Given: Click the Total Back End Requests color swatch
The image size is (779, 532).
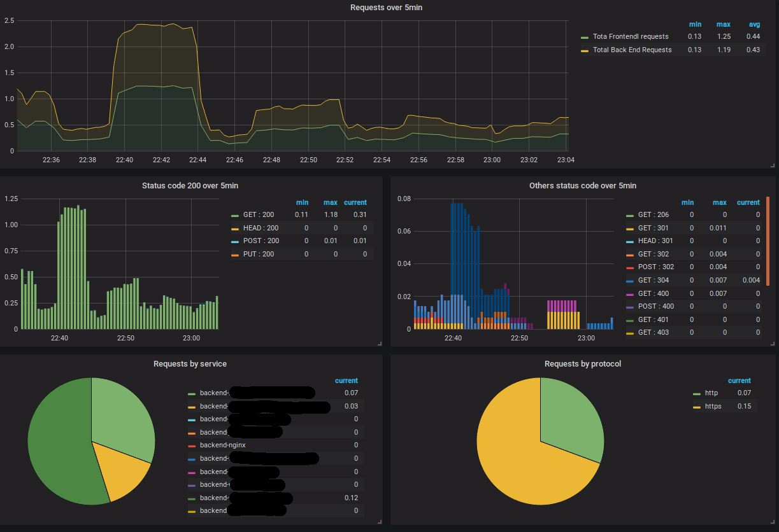Looking at the screenshot, I should [x=585, y=50].
